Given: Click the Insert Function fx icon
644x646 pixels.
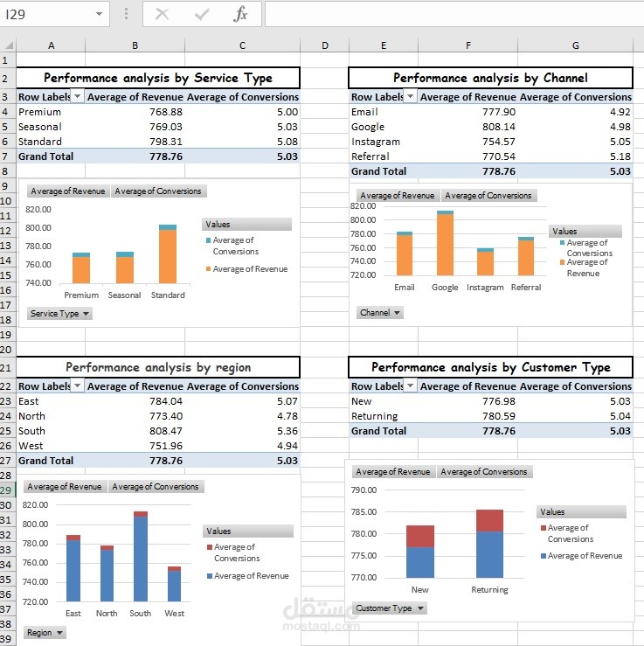Looking at the screenshot, I should point(240,14).
